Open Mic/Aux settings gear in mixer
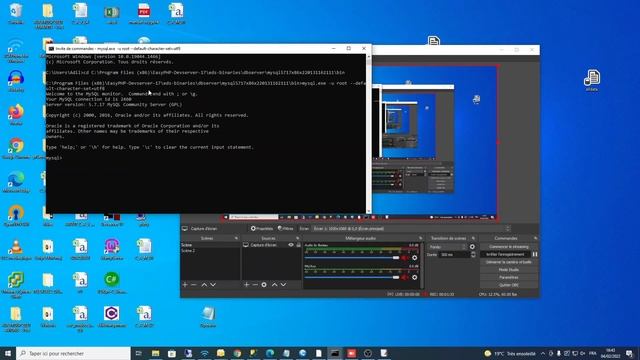640x360 pixels. click(415, 278)
